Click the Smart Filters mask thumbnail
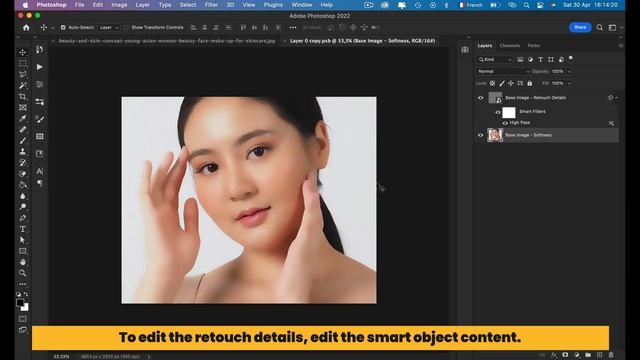Image resolution: width=640 pixels, height=360 pixels. 509,112
